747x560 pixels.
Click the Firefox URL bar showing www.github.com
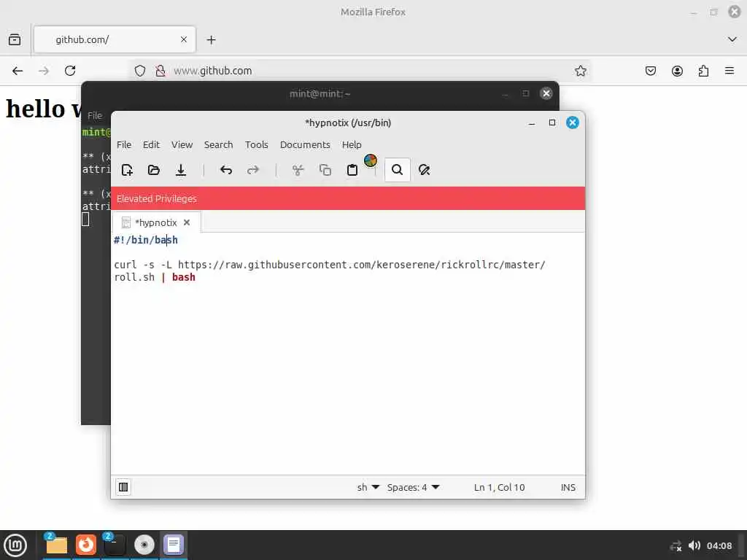(x=362, y=71)
